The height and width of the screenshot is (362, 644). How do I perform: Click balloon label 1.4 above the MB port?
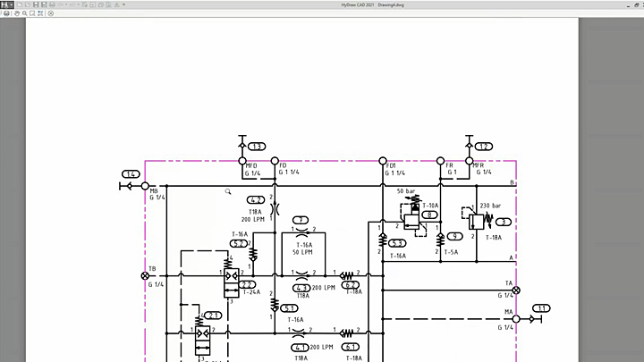(131, 174)
